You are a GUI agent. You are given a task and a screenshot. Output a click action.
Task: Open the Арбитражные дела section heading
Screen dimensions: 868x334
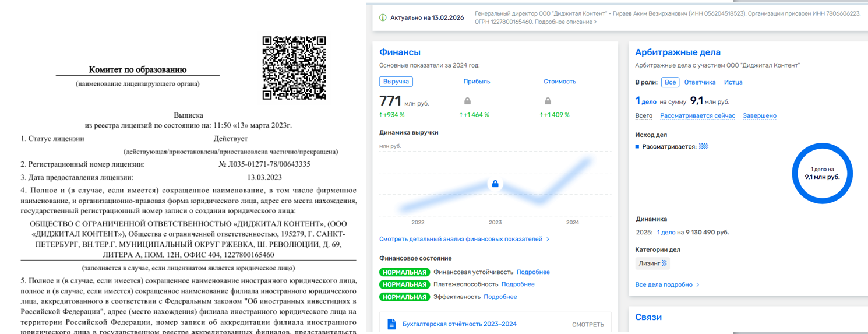(x=678, y=52)
